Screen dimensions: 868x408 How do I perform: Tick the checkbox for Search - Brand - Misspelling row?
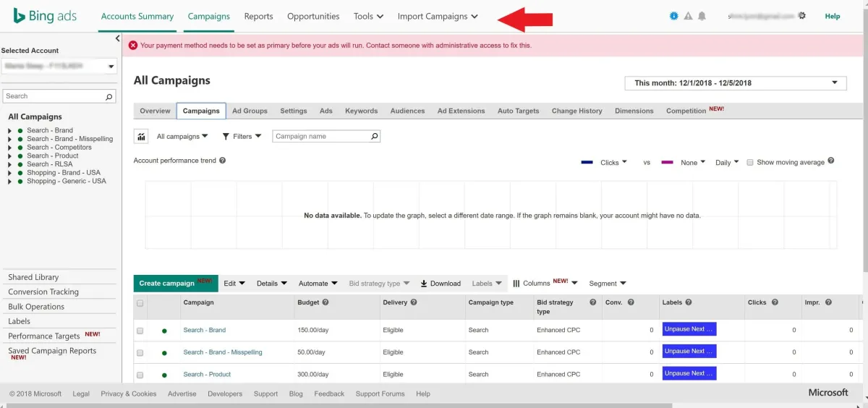(x=140, y=353)
